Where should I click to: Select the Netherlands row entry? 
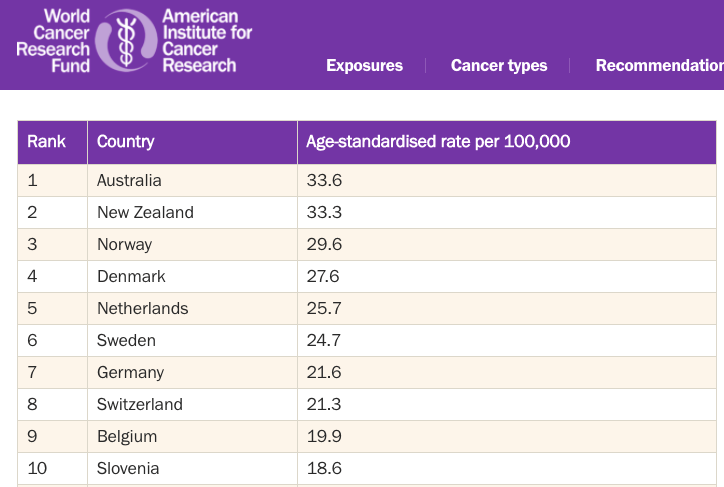pos(142,309)
